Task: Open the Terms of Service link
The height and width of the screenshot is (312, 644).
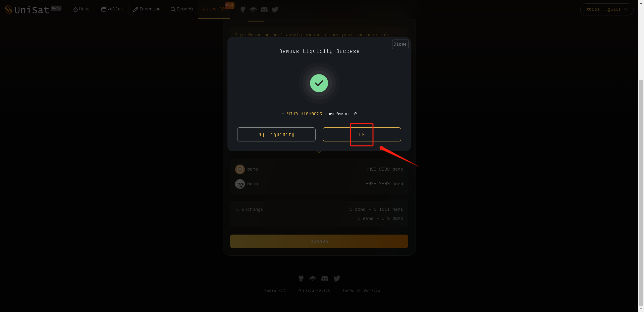Action: tap(361, 290)
